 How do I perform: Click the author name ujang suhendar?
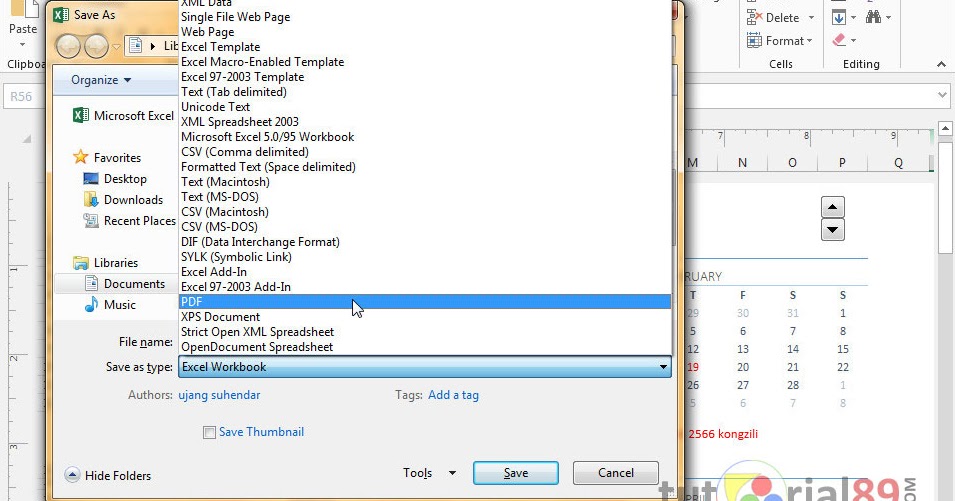point(219,395)
